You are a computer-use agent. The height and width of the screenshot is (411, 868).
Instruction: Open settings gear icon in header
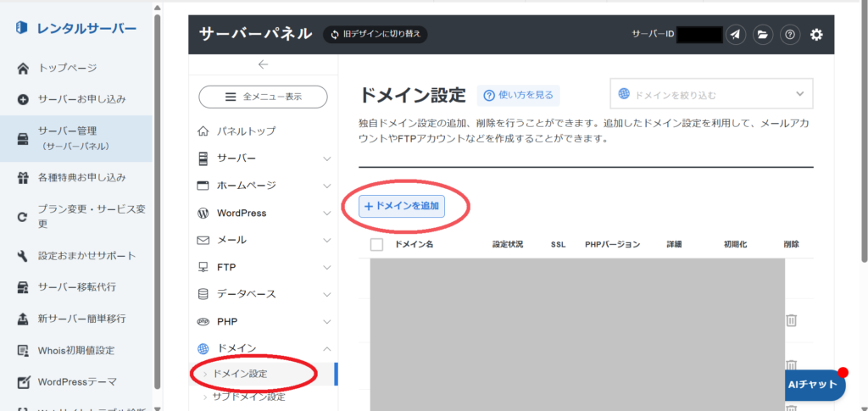point(816,35)
